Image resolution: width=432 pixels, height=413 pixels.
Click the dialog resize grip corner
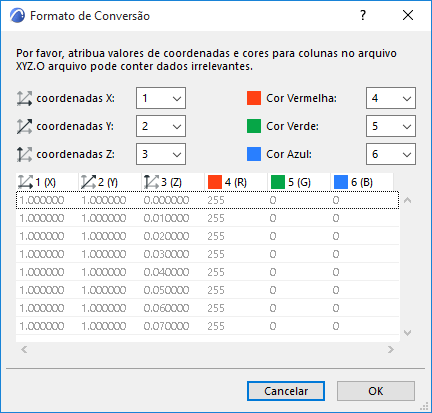click(x=424, y=406)
